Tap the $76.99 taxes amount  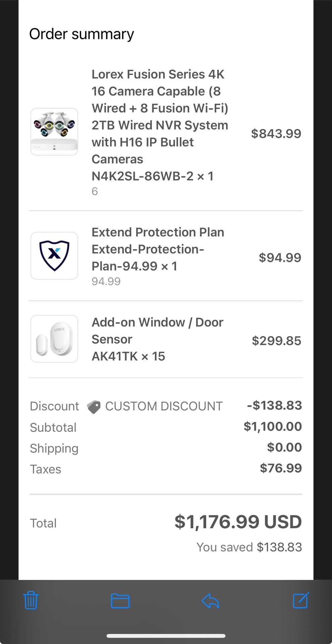[x=281, y=468]
